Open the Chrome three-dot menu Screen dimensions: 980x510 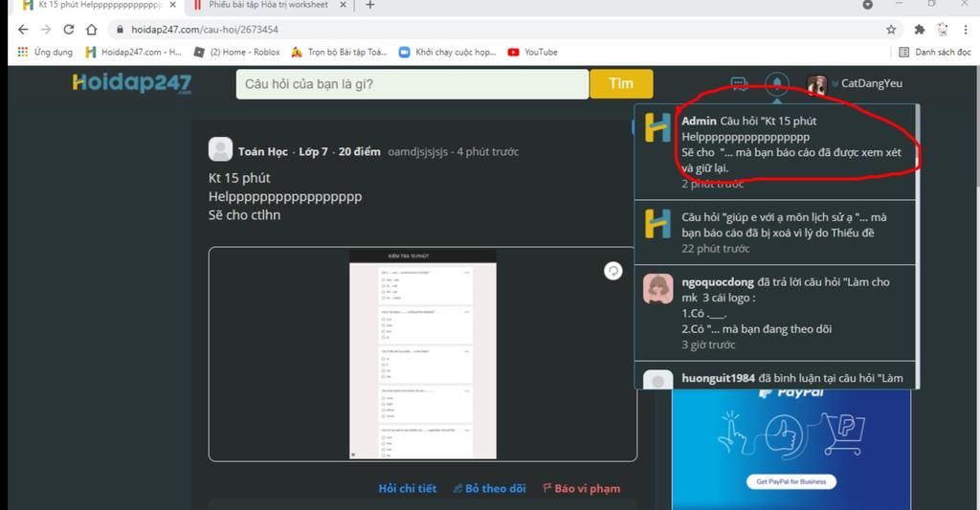pyautogui.click(x=967, y=30)
